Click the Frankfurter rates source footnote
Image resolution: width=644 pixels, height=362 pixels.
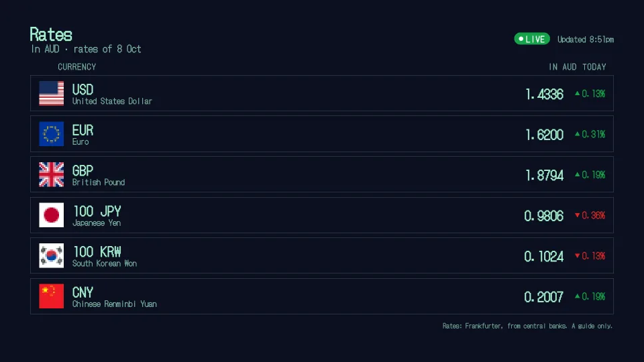point(527,326)
